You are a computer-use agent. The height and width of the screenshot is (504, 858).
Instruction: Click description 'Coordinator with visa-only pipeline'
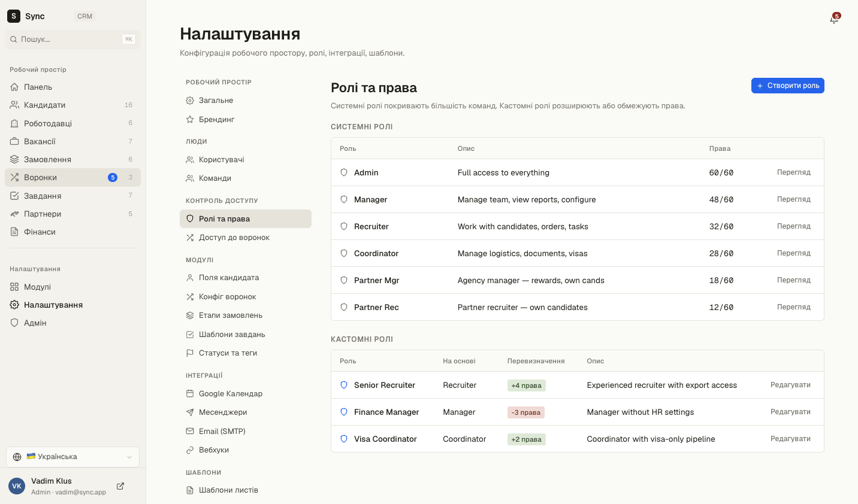tap(651, 439)
